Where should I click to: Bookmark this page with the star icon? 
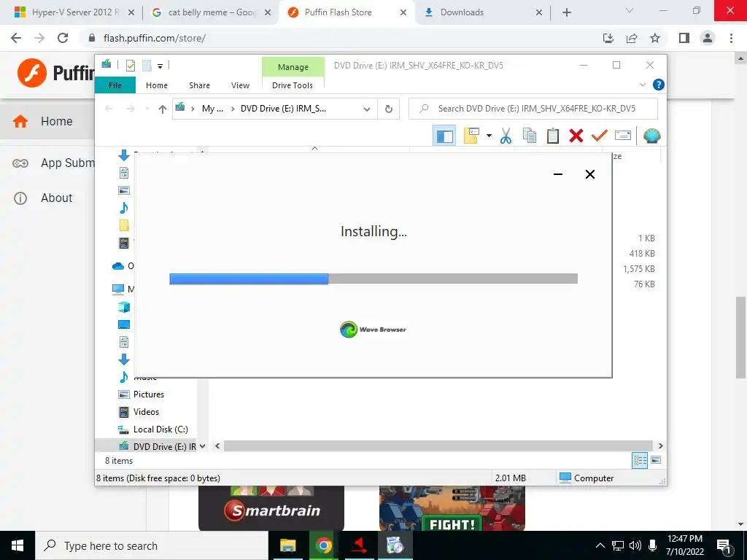[x=655, y=38]
